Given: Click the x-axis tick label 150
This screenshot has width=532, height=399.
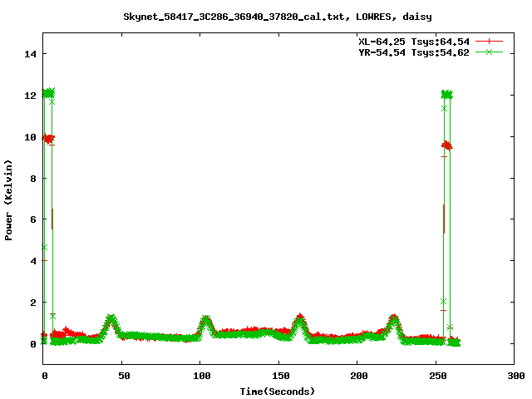Looking at the screenshot, I should pos(281,376).
